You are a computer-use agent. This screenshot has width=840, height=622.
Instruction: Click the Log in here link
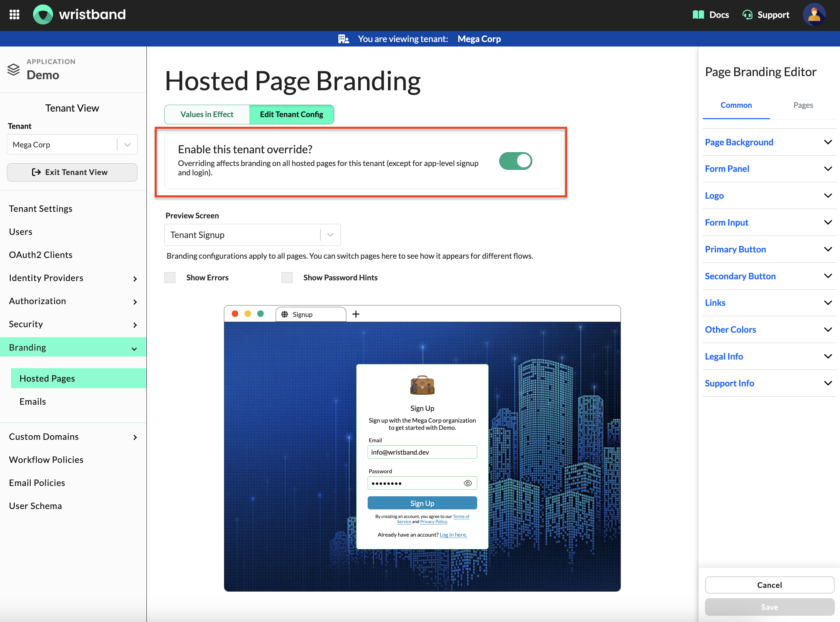[453, 535]
